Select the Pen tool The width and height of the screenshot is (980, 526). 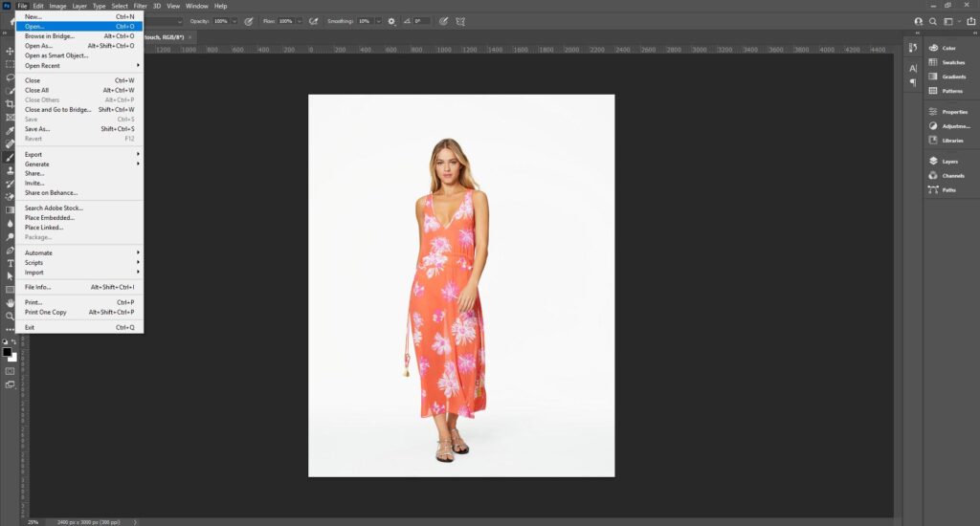pos(10,250)
